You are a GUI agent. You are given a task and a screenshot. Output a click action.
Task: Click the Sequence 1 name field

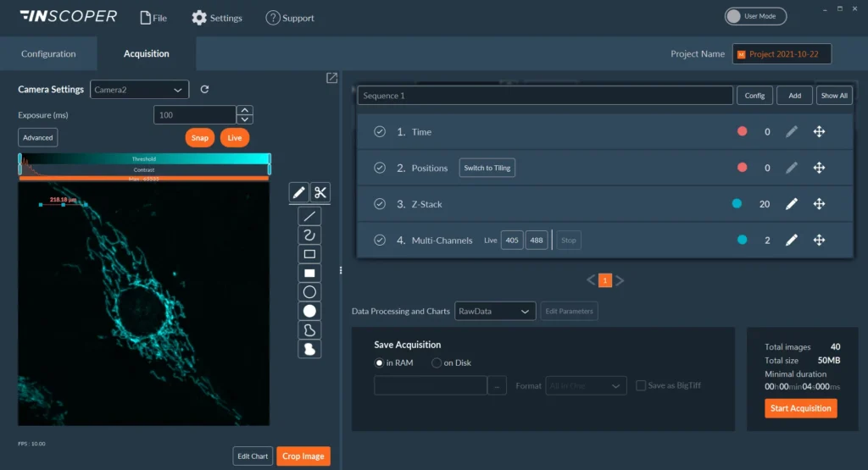click(x=544, y=96)
